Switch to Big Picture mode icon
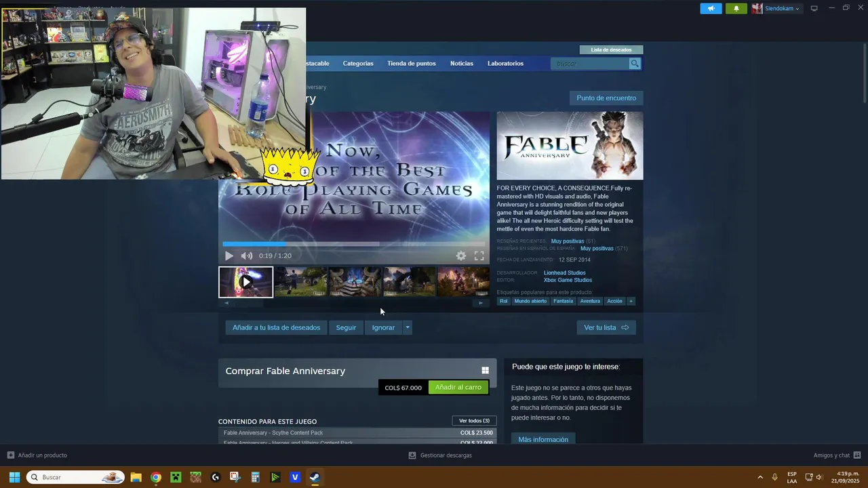This screenshot has width=868, height=488. click(x=814, y=8)
